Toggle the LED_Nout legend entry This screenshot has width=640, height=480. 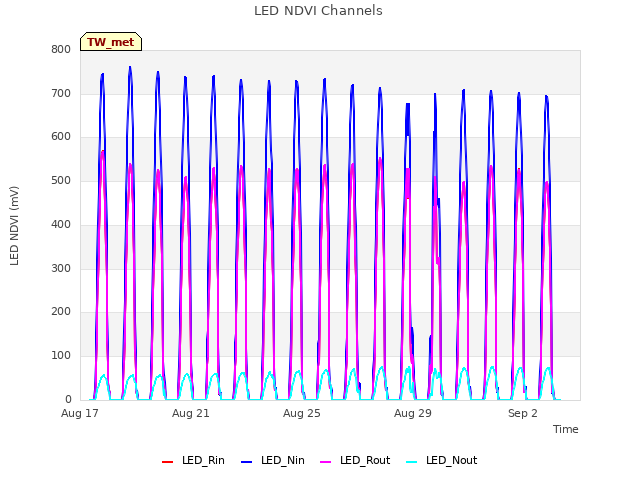pos(442,461)
